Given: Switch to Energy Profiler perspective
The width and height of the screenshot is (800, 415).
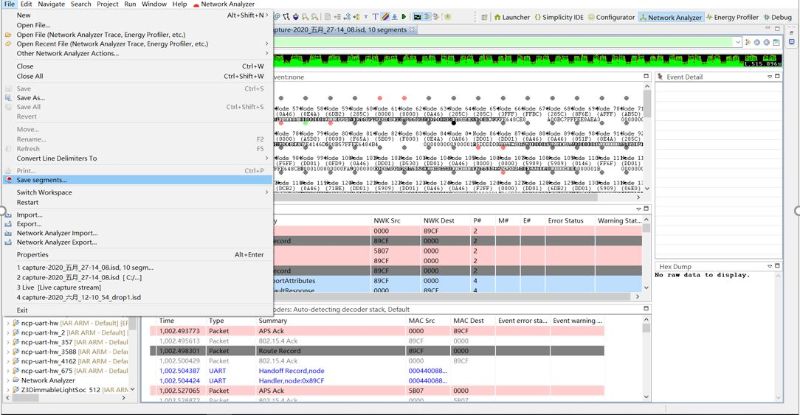Looking at the screenshot, I should [x=732, y=17].
